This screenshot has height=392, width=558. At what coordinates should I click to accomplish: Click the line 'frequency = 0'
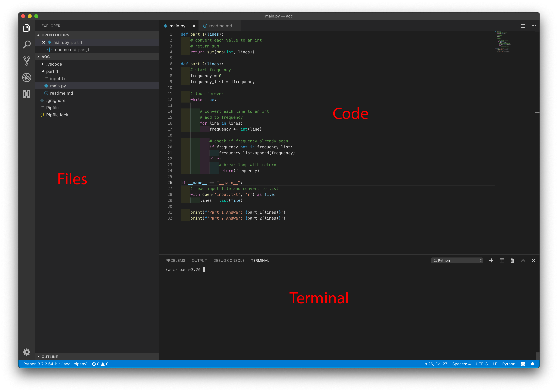pyautogui.click(x=206, y=76)
